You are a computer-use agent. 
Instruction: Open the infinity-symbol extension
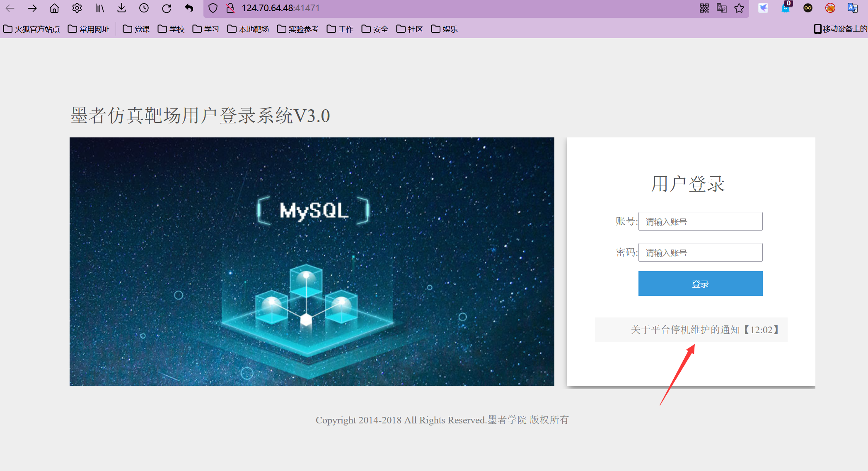pos(808,8)
